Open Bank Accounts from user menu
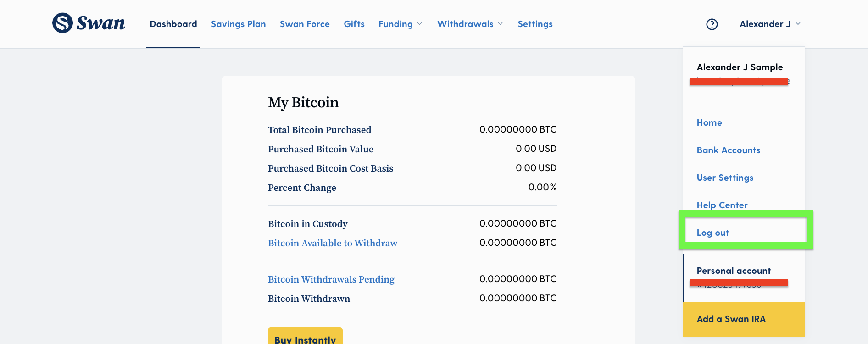The width and height of the screenshot is (868, 344). coord(728,150)
